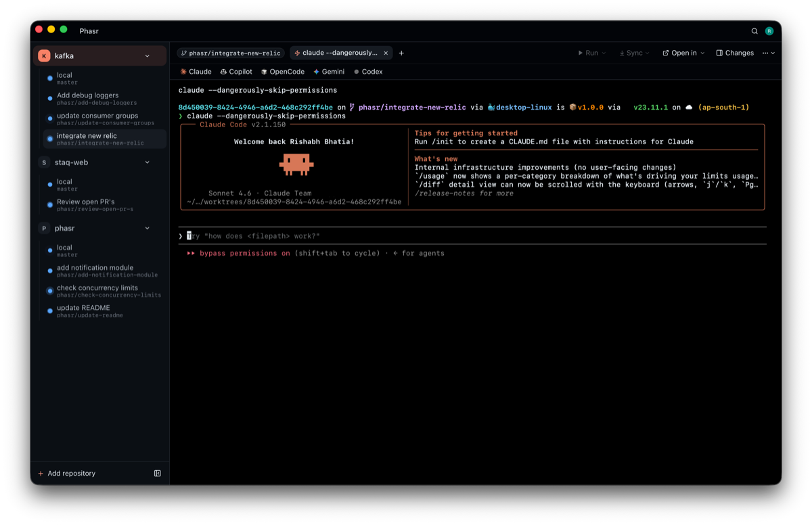
Task: Close the claude --dangerously tab
Action: (x=386, y=53)
